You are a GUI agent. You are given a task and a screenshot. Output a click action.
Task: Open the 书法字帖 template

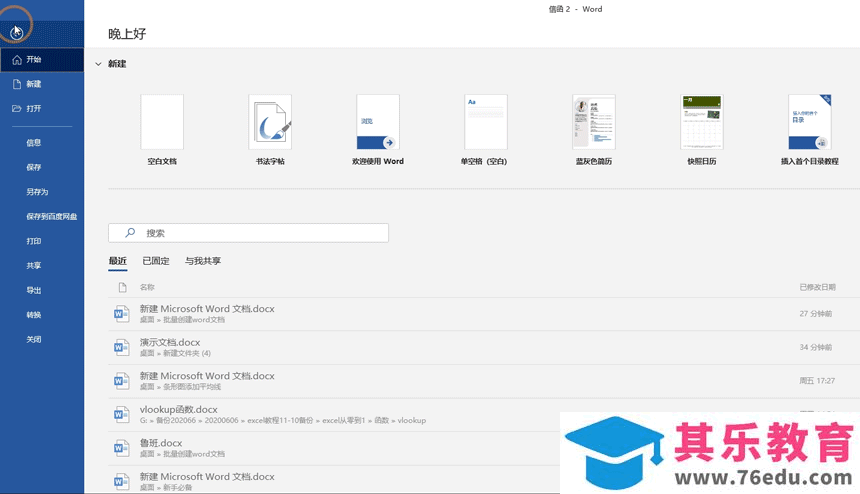point(270,130)
